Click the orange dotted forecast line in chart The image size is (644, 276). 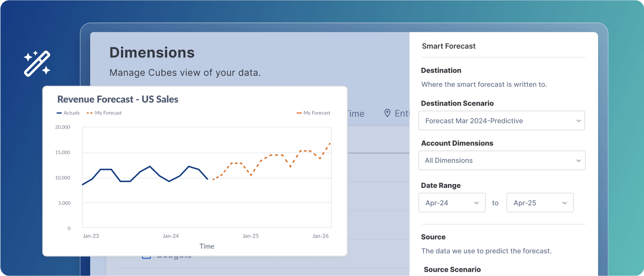[276, 155]
